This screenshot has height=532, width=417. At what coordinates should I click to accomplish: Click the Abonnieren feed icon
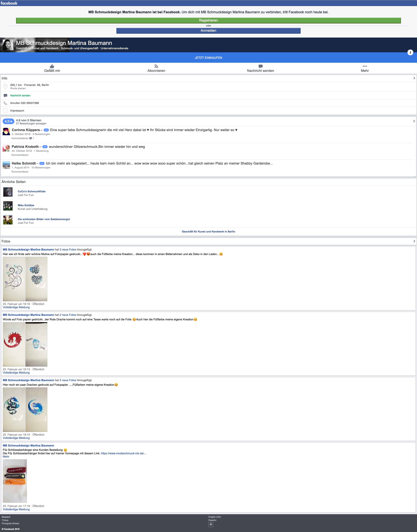[x=156, y=66]
